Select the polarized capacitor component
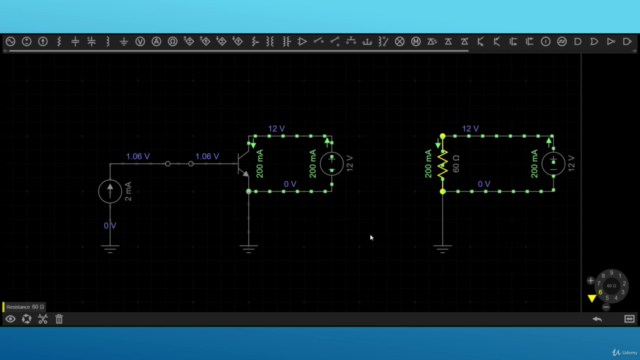 coord(91,42)
